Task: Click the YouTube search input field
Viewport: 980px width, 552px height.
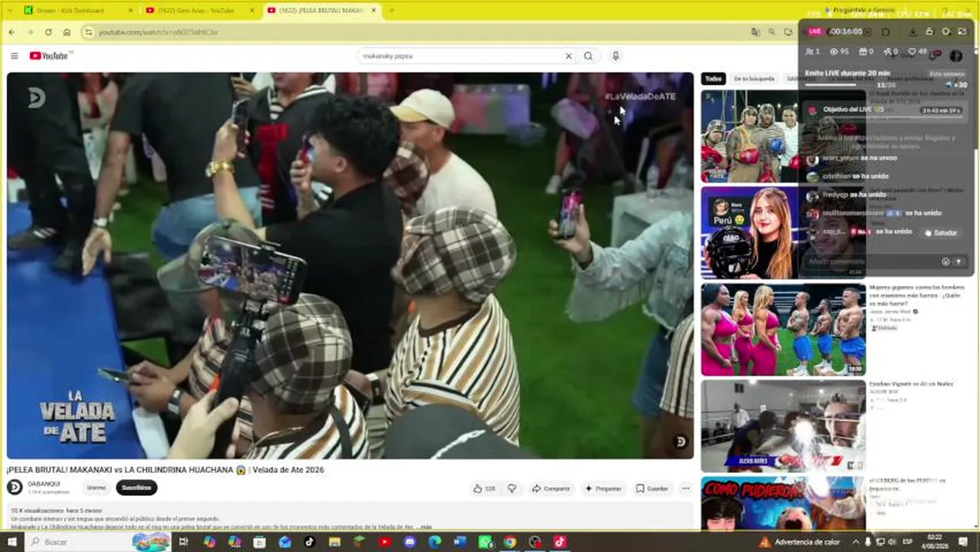Action: 460,56
